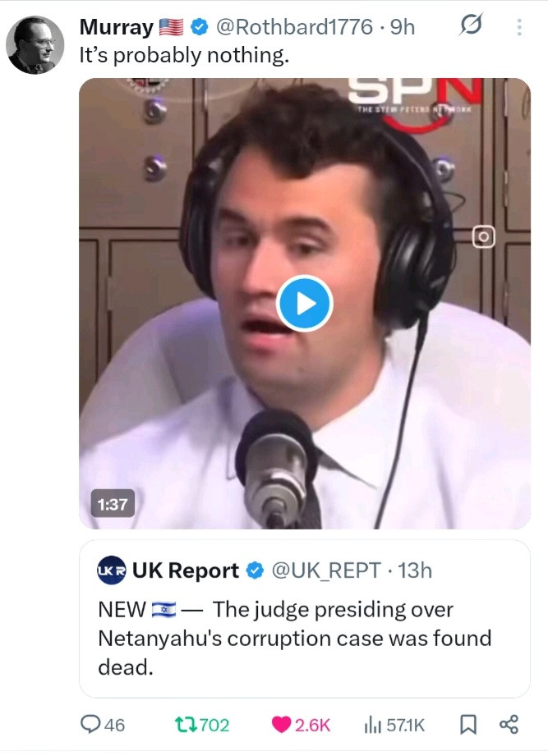This screenshot has height=756, width=548.
Task: Click the Murray display name
Action: (117, 27)
